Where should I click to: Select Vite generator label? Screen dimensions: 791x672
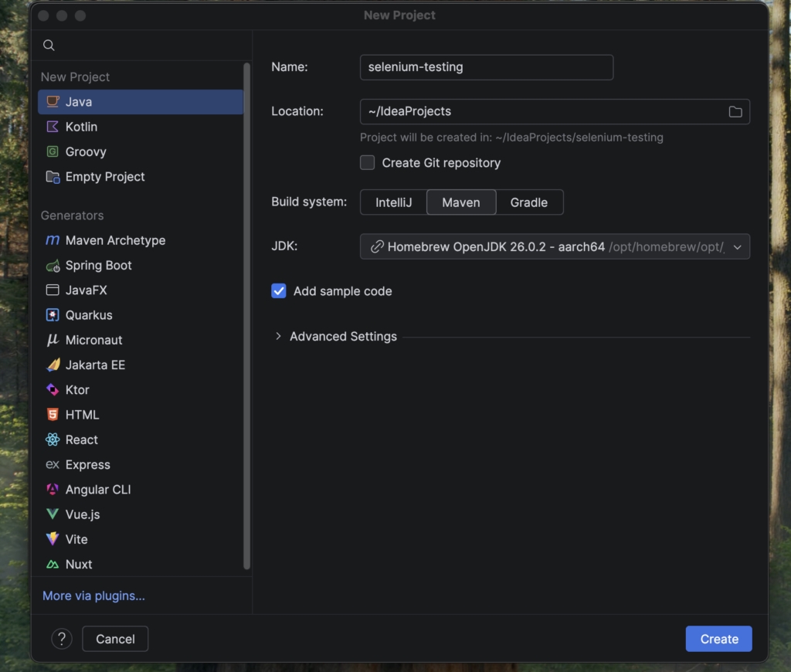coord(76,539)
